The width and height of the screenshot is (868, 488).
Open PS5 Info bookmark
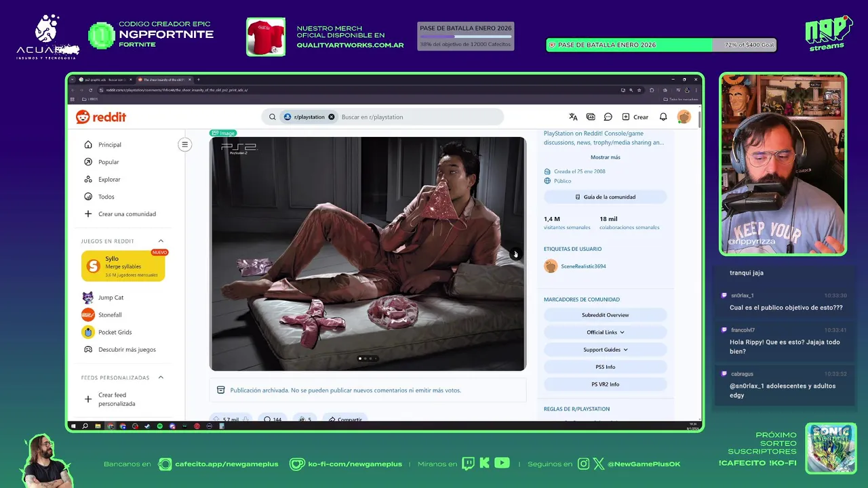(605, 367)
